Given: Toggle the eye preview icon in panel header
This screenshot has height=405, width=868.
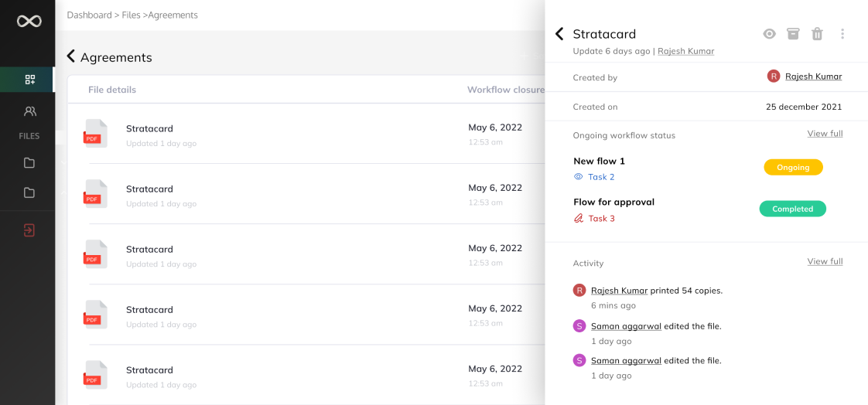Looking at the screenshot, I should click(x=769, y=34).
